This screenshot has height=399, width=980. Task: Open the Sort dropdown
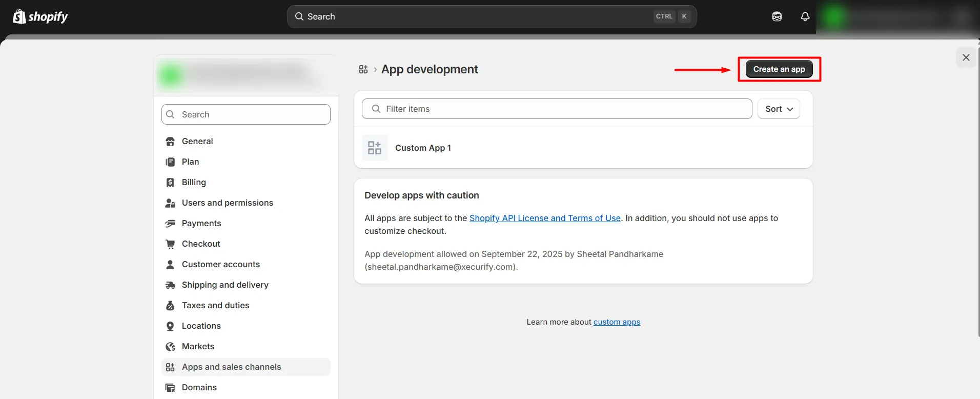pos(779,109)
